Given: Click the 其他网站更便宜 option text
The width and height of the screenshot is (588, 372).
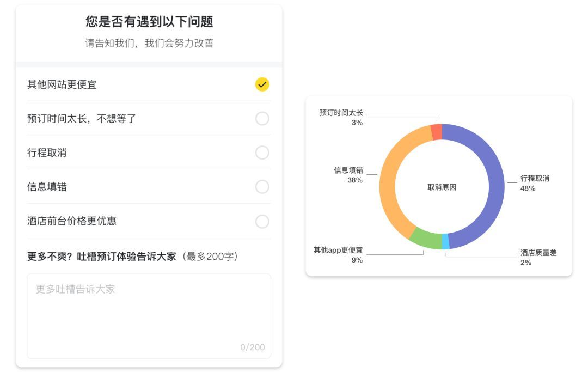Looking at the screenshot, I should click(62, 85).
